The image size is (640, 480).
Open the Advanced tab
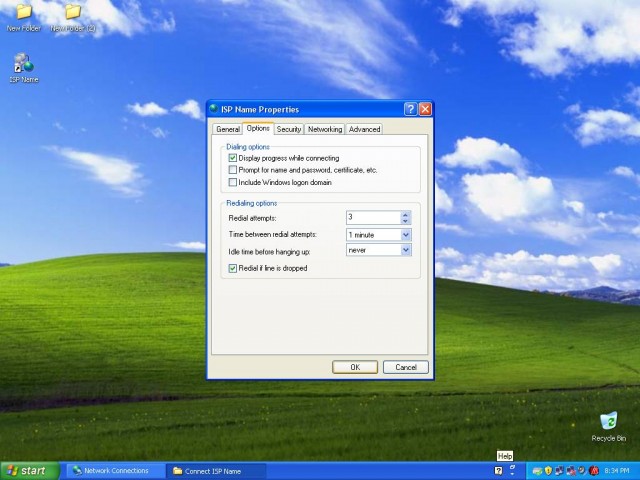[x=364, y=129]
